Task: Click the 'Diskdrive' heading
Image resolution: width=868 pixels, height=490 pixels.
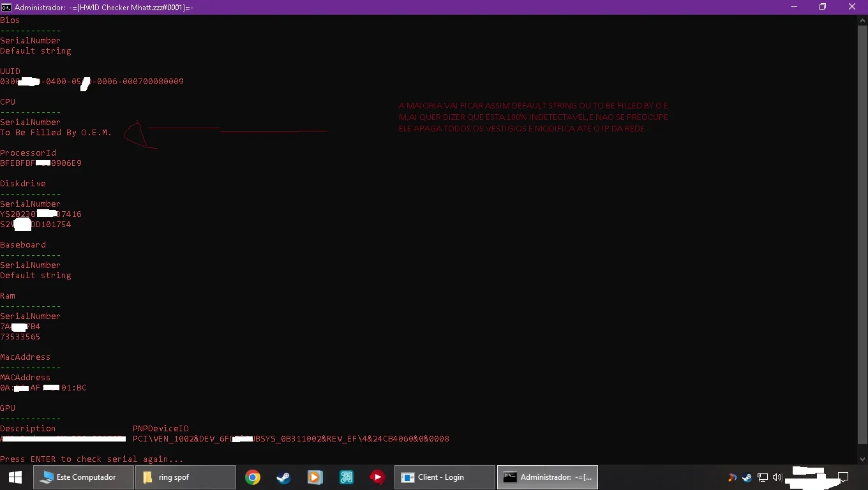Action: click(x=23, y=184)
